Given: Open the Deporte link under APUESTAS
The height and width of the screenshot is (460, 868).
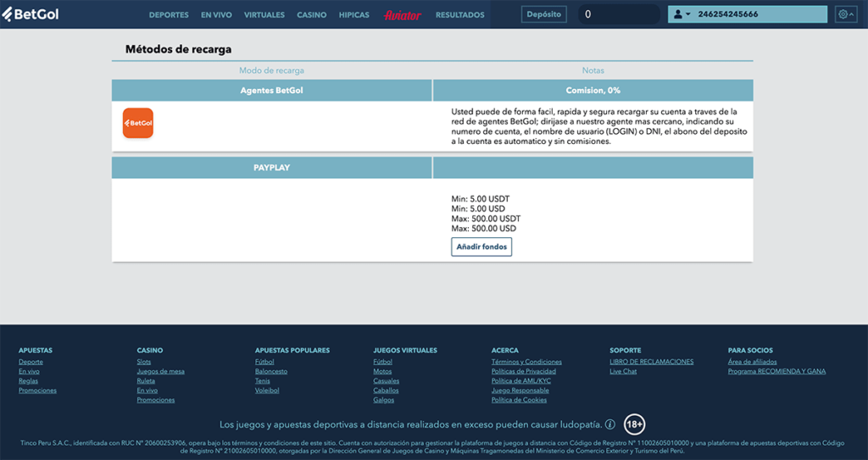Looking at the screenshot, I should click(31, 362).
